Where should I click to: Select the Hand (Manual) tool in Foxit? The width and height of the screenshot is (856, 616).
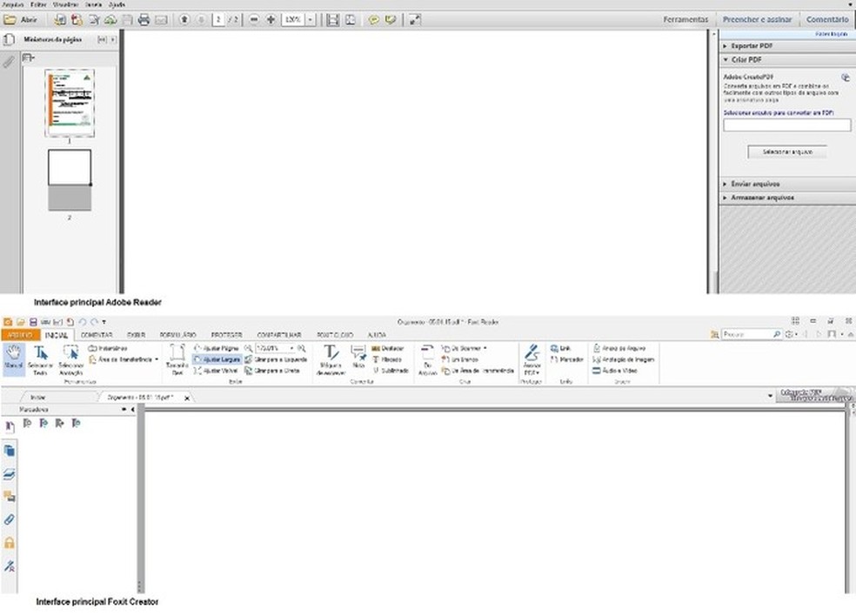(x=14, y=358)
